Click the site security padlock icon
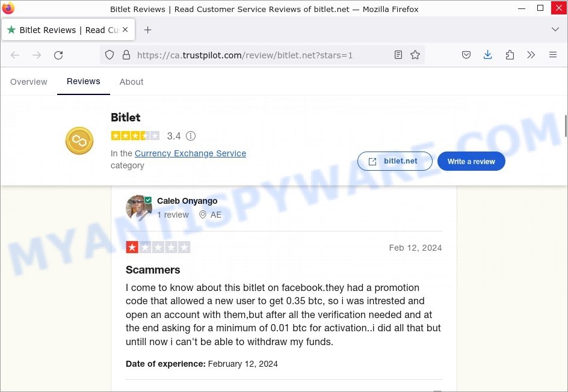This screenshot has height=392, width=568. tap(126, 55)
